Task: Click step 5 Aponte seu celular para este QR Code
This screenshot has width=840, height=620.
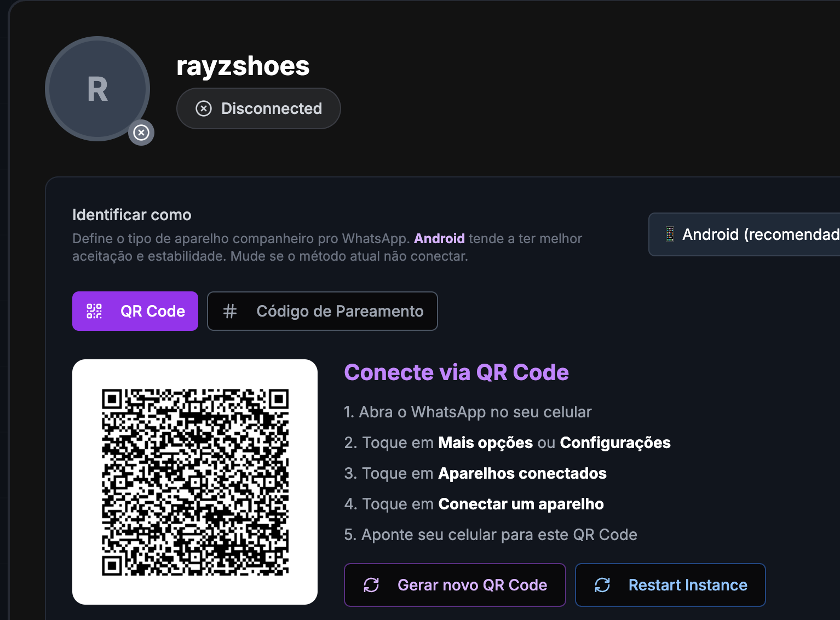Action: 491,535
